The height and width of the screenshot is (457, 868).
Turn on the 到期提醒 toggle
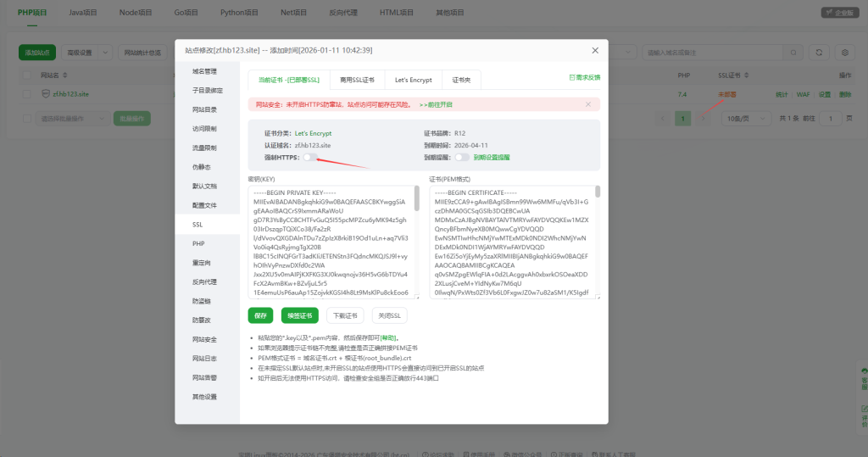click(x=462, y=157)
